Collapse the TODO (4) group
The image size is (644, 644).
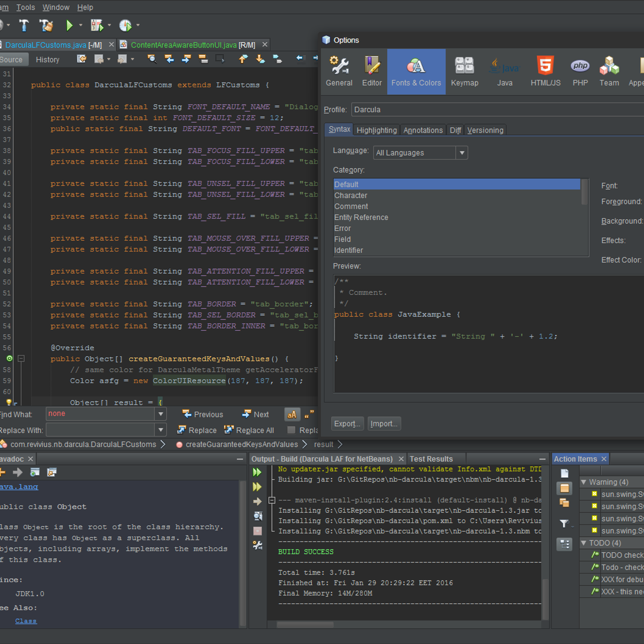(584, 543)
